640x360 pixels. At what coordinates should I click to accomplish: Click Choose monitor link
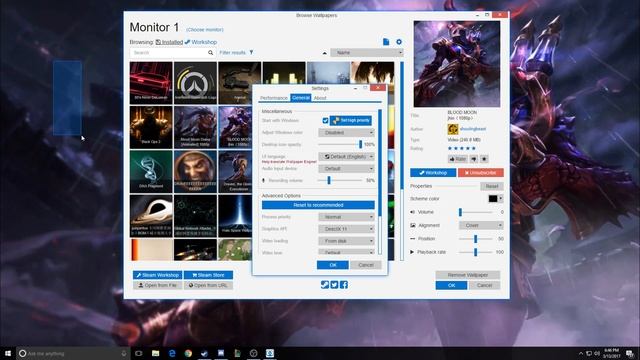205,30
